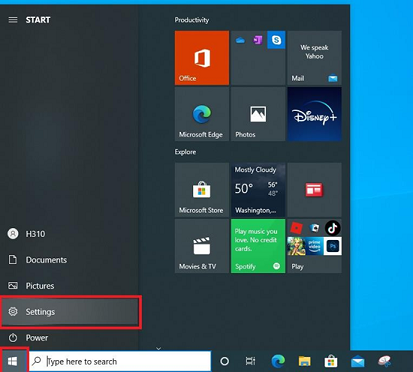Open the Movies & TV tile
Image resolution: width=413 pixels, height=372 pixels.
[x=202, y=246]
